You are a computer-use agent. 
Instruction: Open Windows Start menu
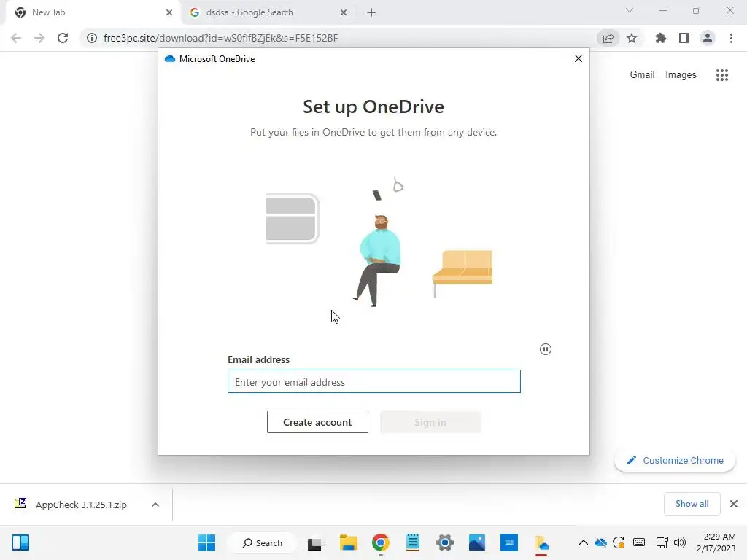pyautogui.click(x=206, y=542)
